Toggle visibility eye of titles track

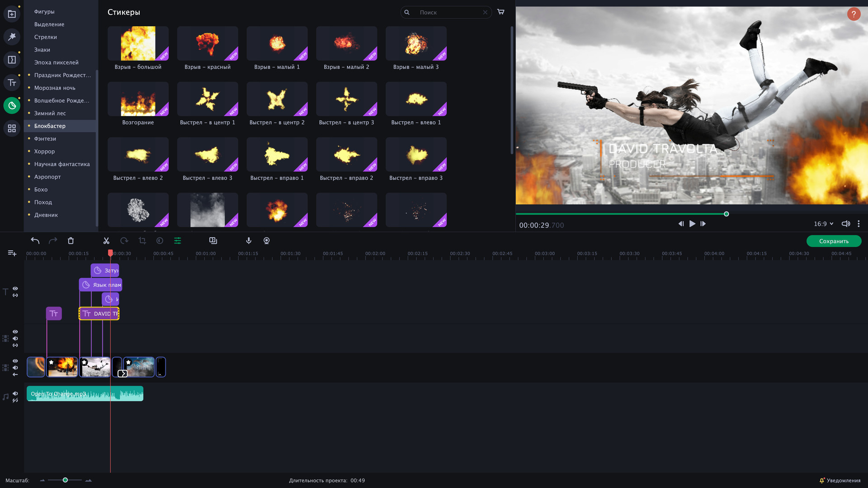coord(15,288)
